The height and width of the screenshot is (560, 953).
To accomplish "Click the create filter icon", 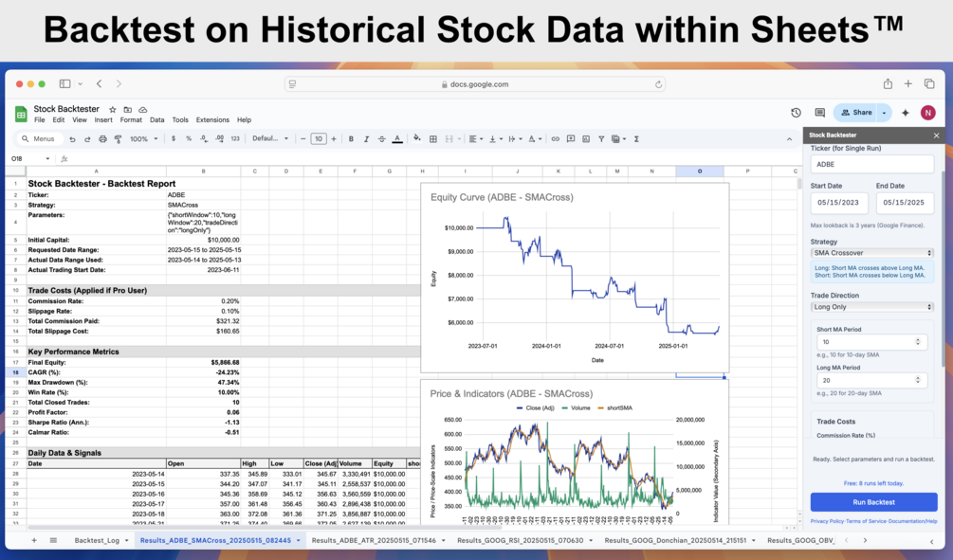I will [x=601, y=139].
